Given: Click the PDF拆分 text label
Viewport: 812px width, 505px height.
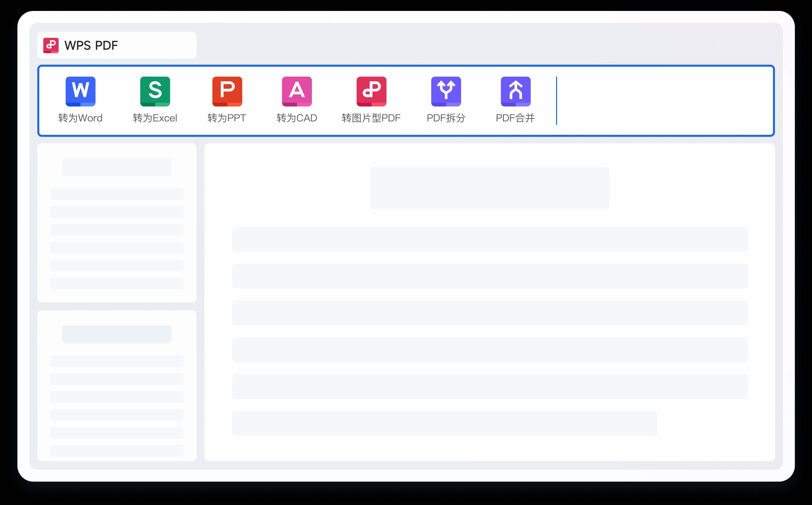Looking at the screenshot, I should [446, 118].
